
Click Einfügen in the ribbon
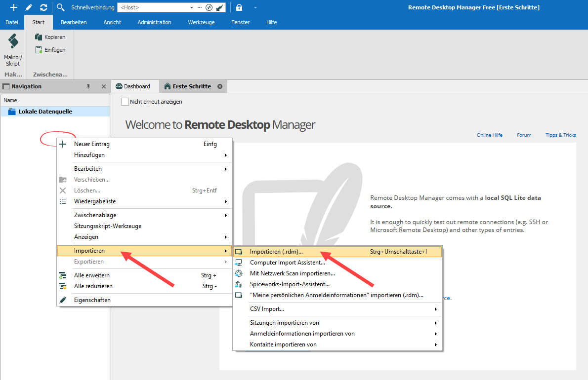(x=50, y=50)
